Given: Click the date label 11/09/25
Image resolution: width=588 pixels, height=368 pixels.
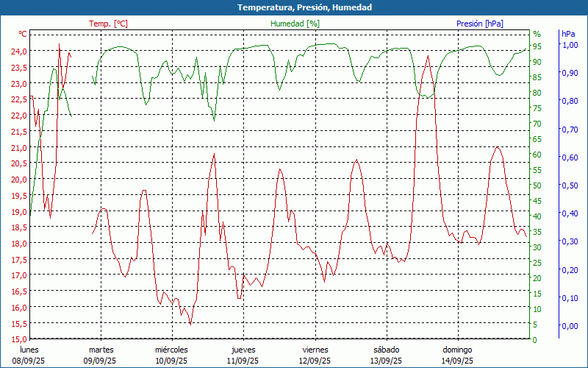Looking at the screenshot, I should pyautogui.click(x=243, y=361).
